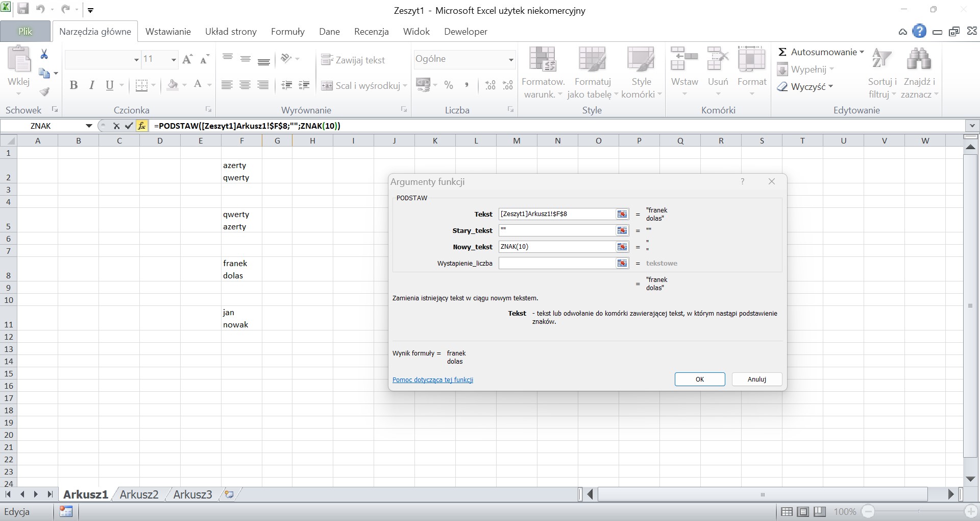Click the Format Painter brush icon

pos(44,92)
